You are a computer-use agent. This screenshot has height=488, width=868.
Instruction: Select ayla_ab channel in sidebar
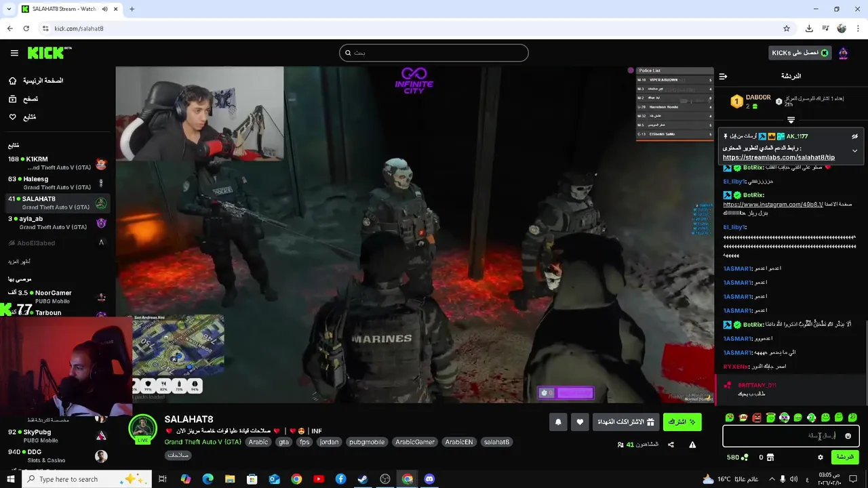point(58,222)
